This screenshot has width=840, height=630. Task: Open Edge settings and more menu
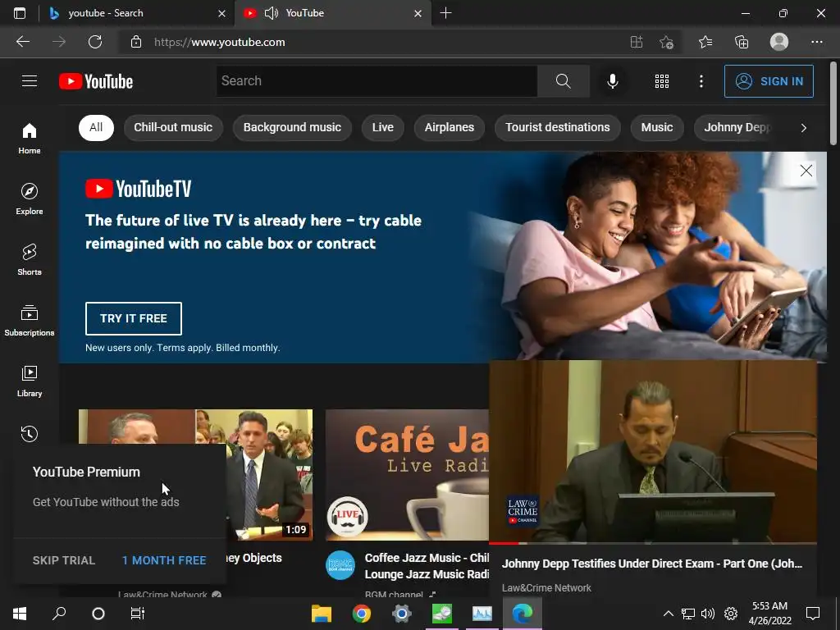816,42
